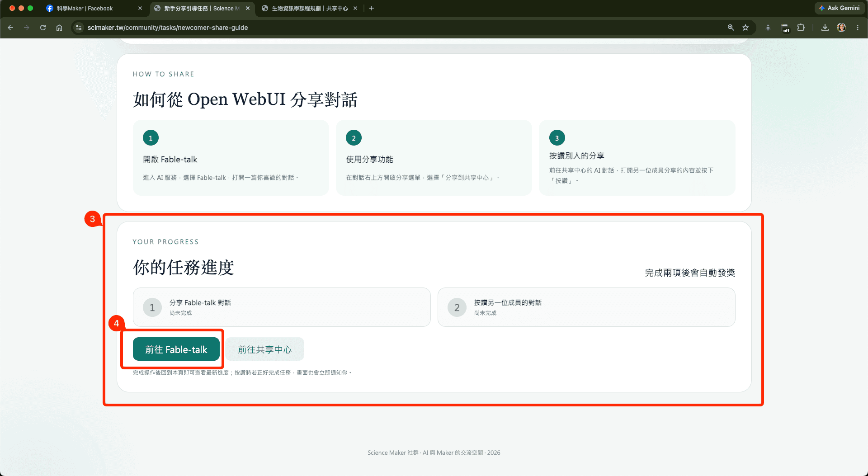868x476 pixels.
Task: Click the browser forward arrow
Action: pos(27,28)
